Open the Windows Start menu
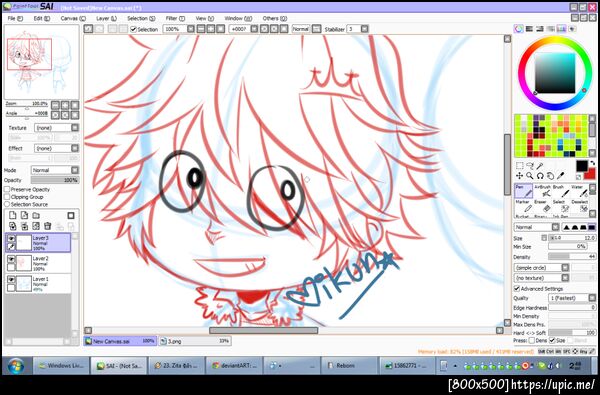This screenshot has width=600, height=395. click(15, 366)
